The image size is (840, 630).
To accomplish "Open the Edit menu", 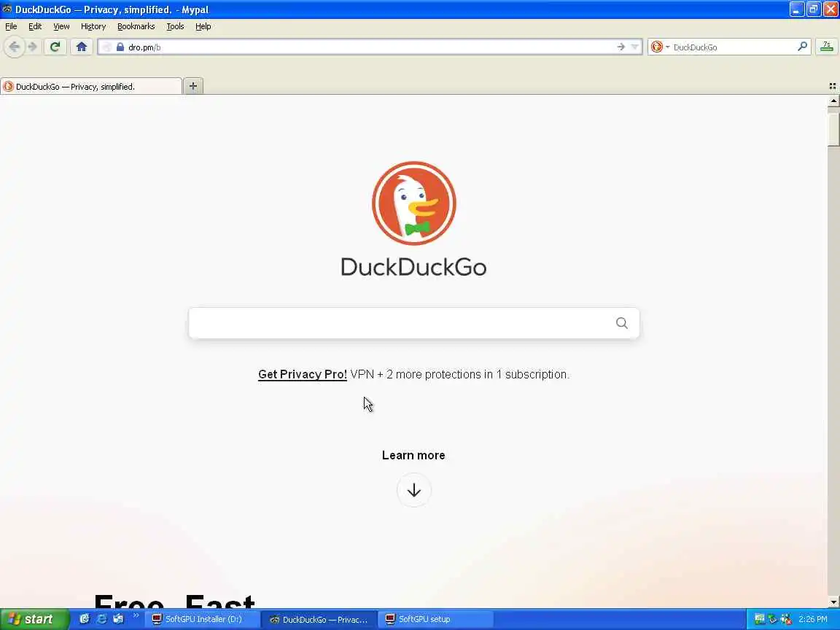I will 35,26.
